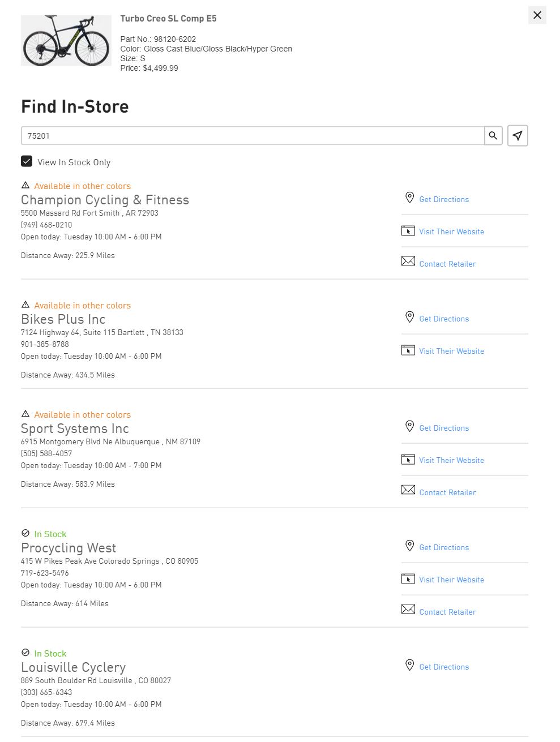The width and height of the screenshot is (560, 742).
Task: Click envelope icon for Champion Cycling & Fitness
Action: coord(408,261)
